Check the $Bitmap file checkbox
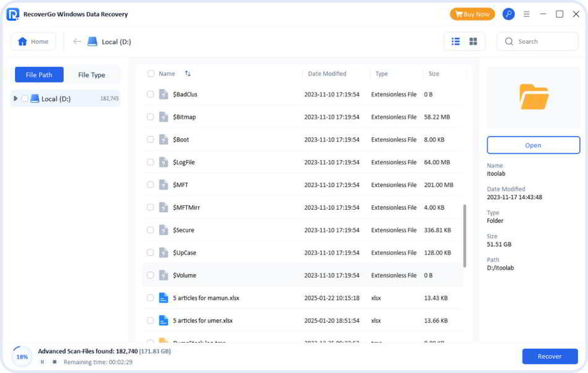Viewport: 588px width, 373px height. click(x=150, y=117)
